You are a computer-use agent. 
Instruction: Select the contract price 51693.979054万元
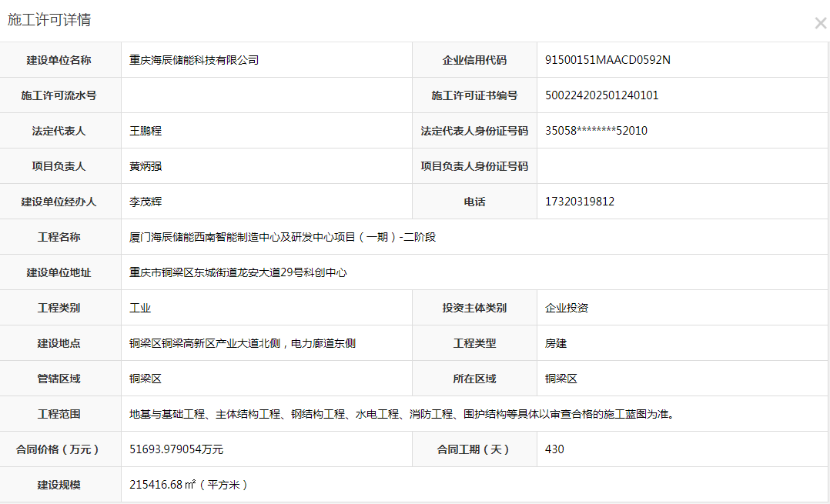point(176,449)
